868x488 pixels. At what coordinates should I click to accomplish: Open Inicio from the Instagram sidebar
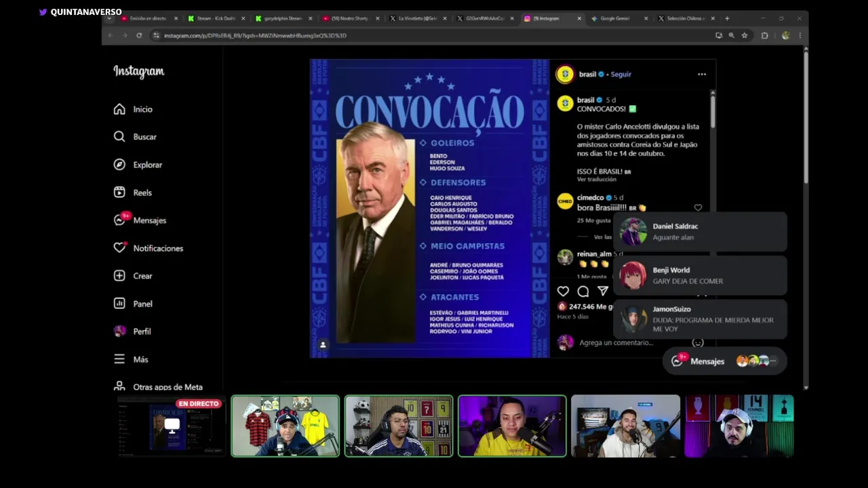134,109
